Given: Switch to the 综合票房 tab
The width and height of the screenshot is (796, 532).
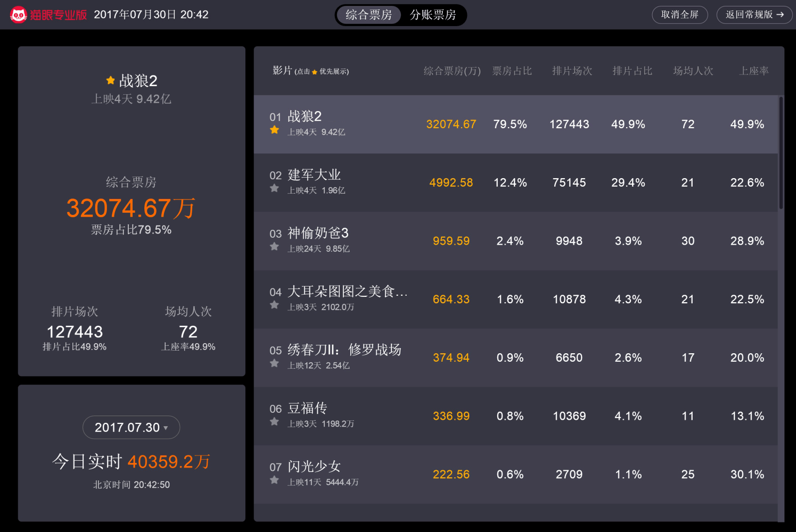Looking at the screenshot, I should coord(368,15).
